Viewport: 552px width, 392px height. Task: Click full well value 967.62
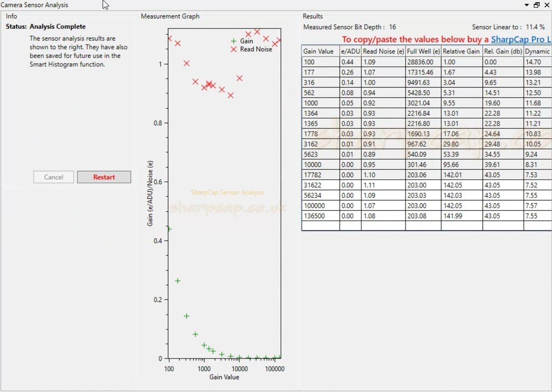423,144
